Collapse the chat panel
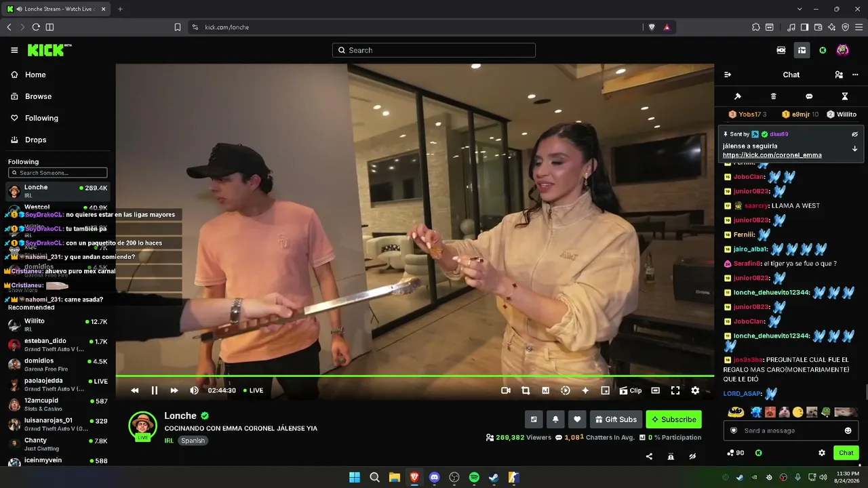 click(728, 75)
